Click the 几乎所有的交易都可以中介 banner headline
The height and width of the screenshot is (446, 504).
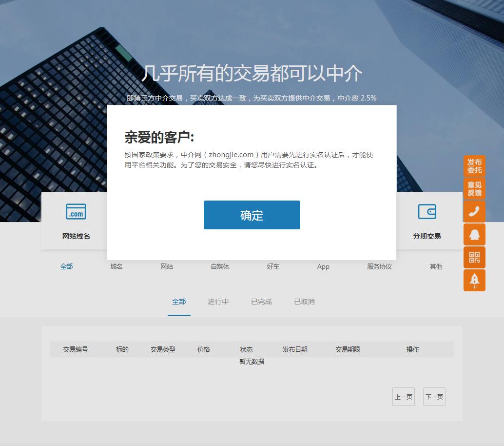pos(252,73)
